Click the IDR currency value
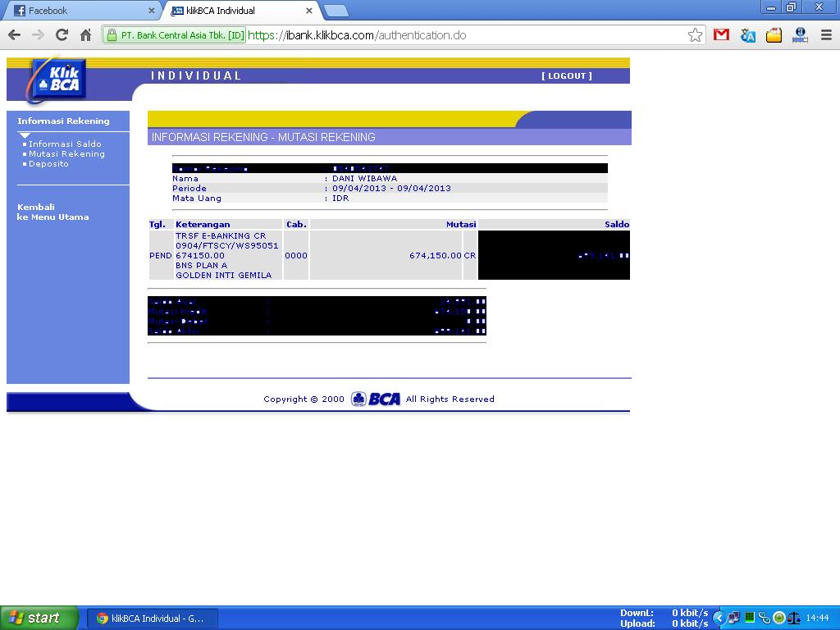 pos(340,199)
